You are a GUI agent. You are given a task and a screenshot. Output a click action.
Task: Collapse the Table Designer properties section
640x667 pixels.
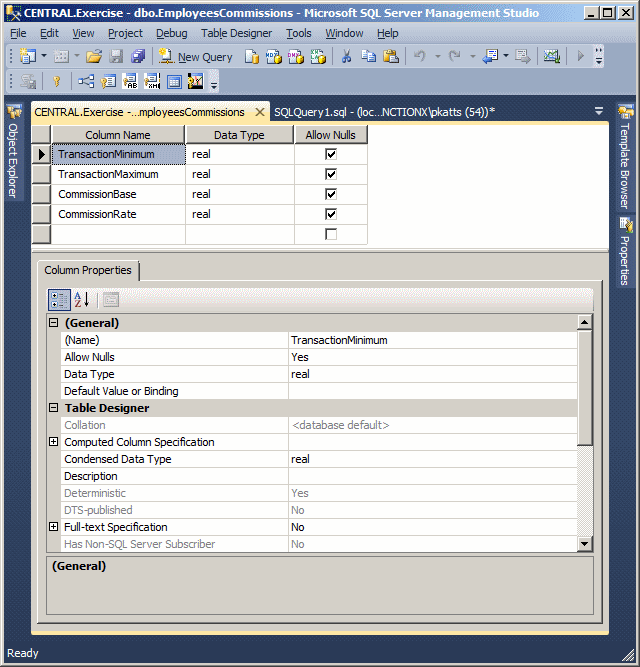54,408
